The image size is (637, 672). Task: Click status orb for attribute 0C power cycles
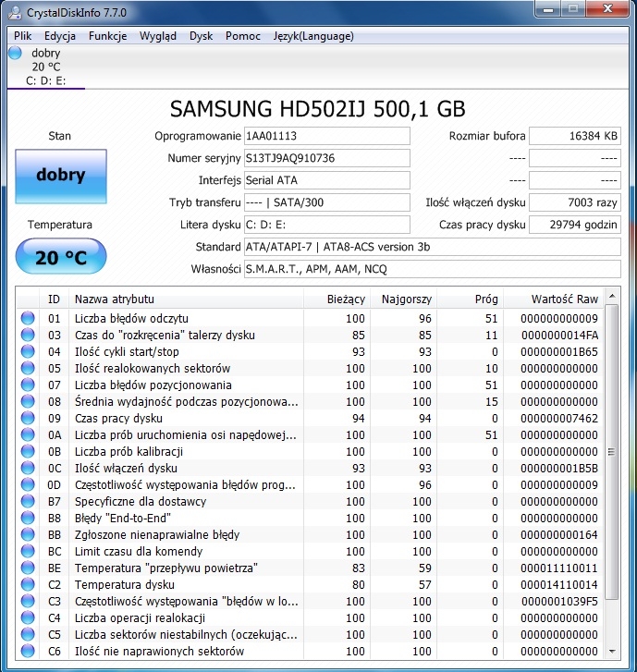tap(28, 468)
